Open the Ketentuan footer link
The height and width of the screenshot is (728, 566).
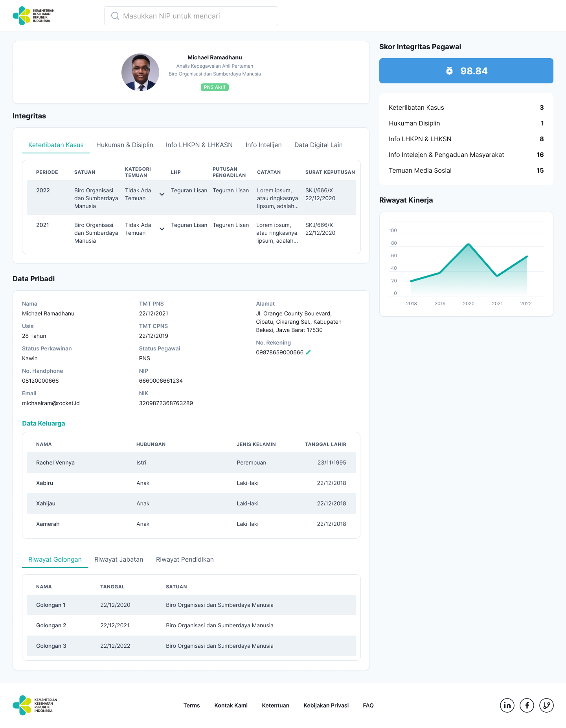(276, 705)
